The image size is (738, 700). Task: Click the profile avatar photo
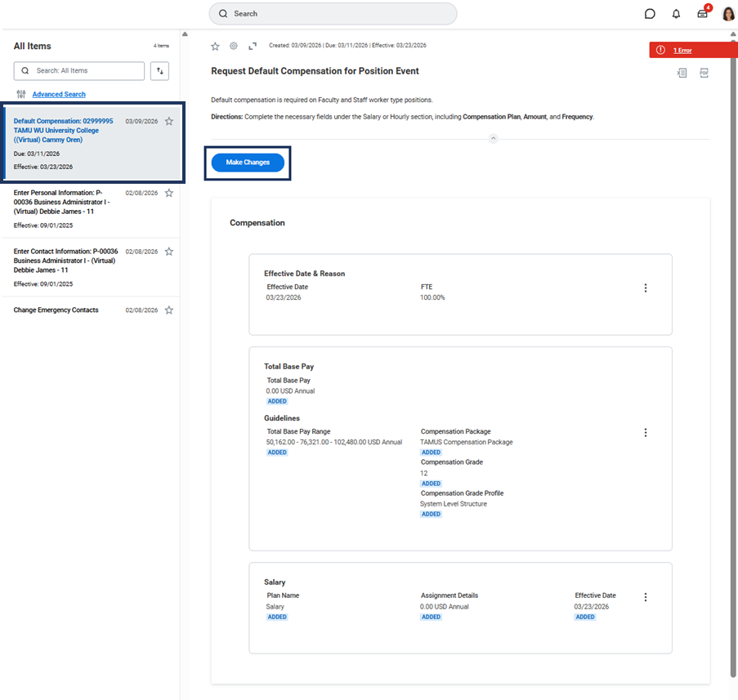[x=728, y=13]
